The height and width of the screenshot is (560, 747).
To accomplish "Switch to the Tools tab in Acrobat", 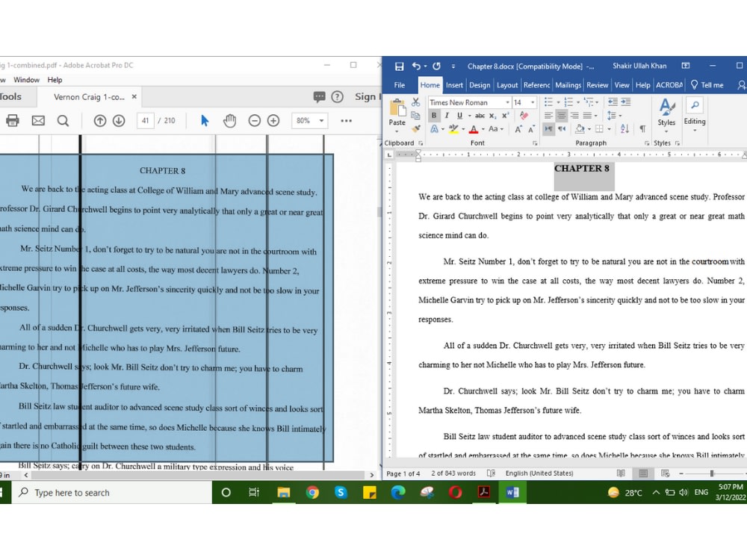I will (x=10, y=96).
